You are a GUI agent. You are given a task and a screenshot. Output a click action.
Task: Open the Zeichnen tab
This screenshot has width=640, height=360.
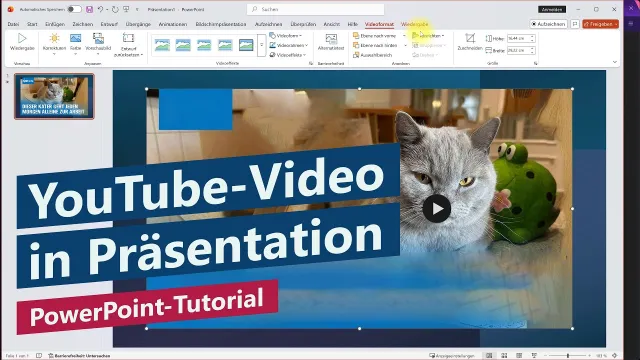coord(83,24)
